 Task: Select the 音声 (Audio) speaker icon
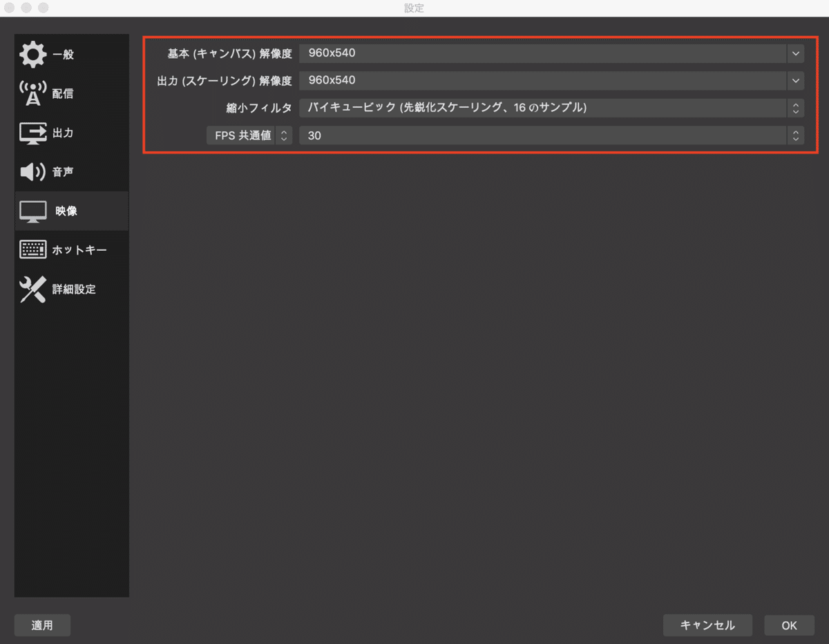click(x=32, y=171)
